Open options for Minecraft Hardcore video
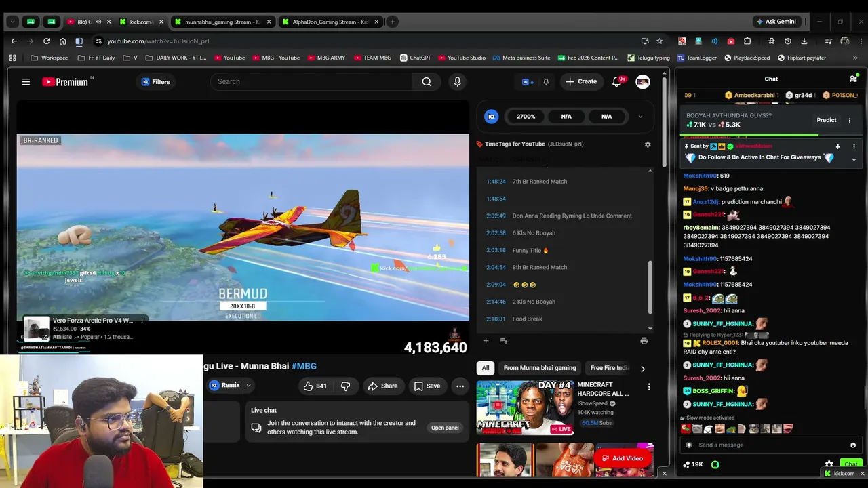 [649, 386]
